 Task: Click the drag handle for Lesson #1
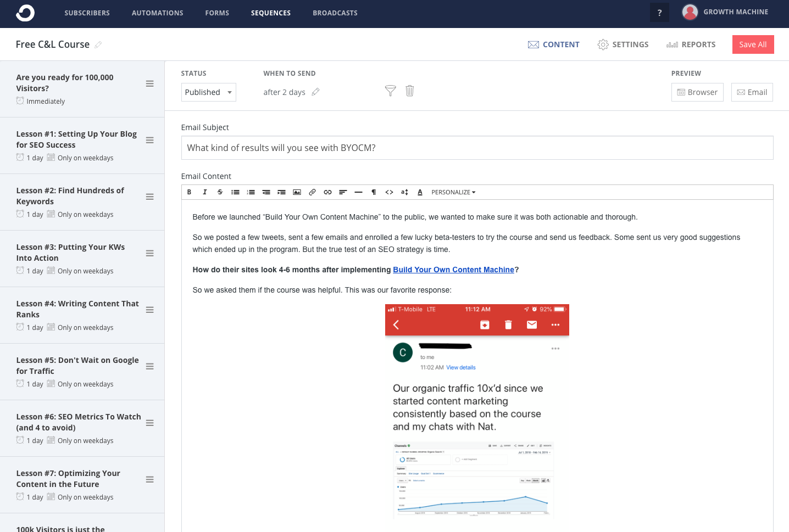[149, 140]
